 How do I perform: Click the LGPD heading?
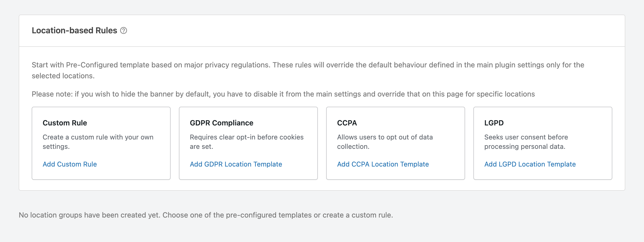[x=493, y=123]
